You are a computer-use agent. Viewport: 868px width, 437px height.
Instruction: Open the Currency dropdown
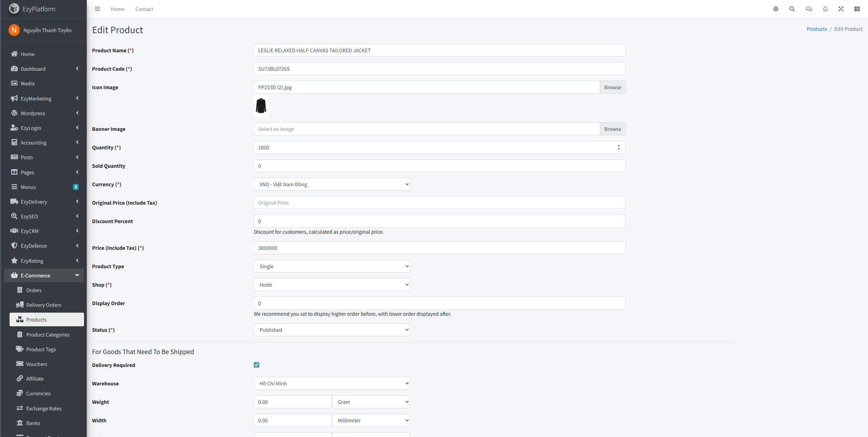click(332, 185)
